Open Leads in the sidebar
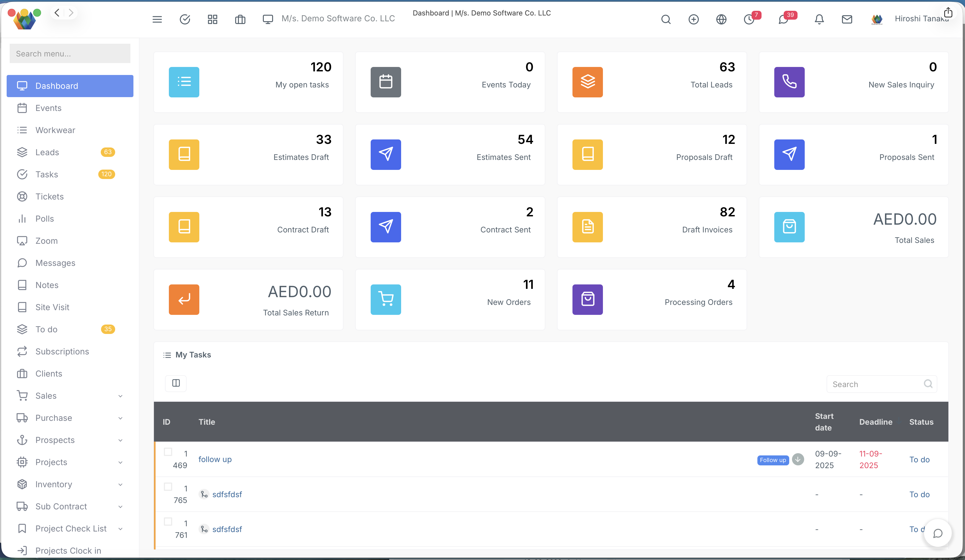Screen dimensions: 965x560 point(47,152)
